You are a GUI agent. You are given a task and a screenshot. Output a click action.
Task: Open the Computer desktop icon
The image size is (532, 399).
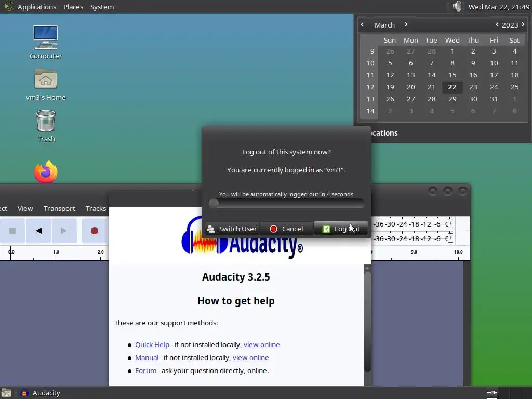tap(46, 42)
